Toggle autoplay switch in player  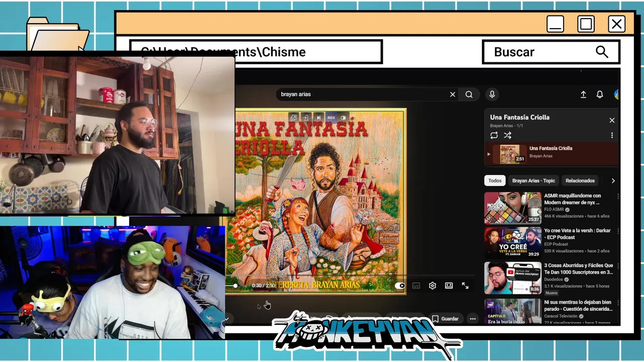tap(400, 286)
